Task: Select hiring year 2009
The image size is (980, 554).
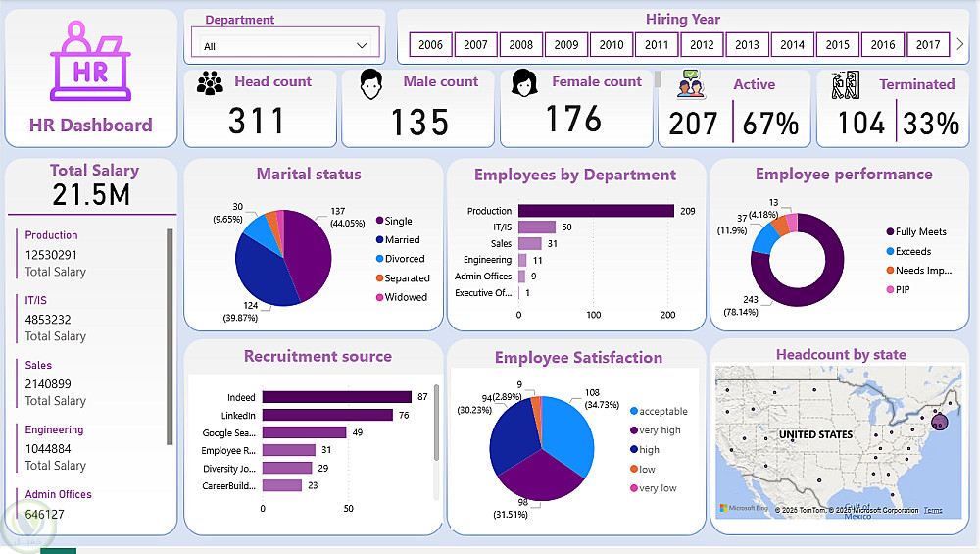Action: [x=566, y=44]
